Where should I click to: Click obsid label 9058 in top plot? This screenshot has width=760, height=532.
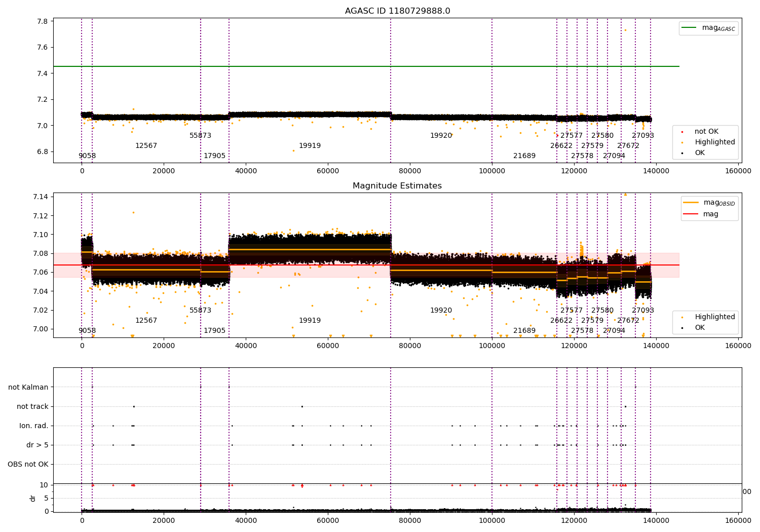tap(87, 156)
